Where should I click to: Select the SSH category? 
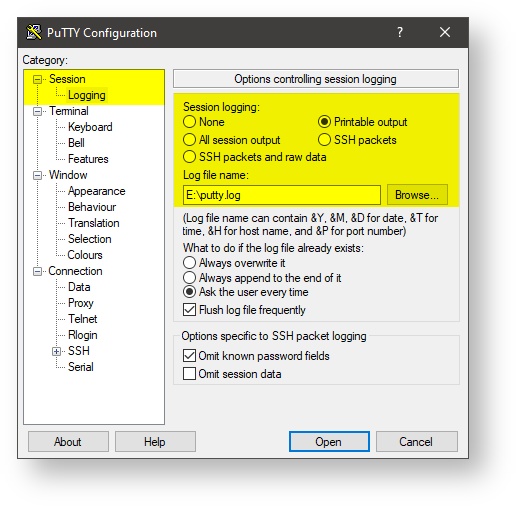79,351
